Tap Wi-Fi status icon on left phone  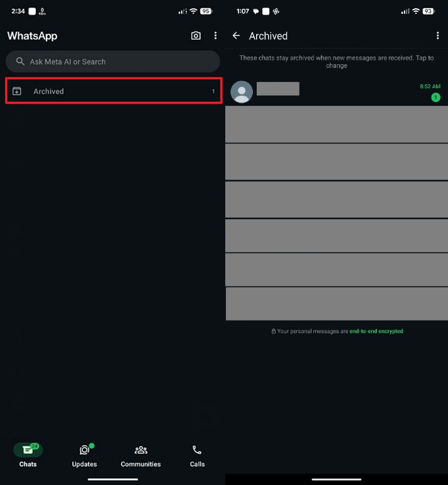coord(193,11)
